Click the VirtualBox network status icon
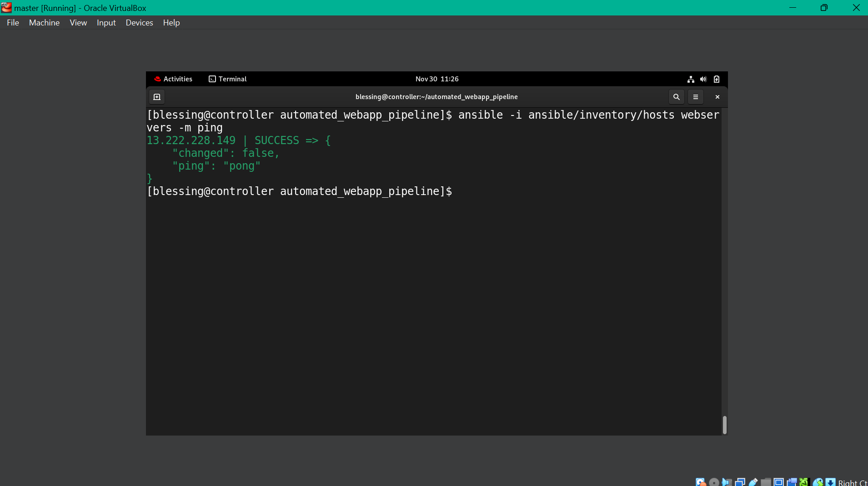 point(740,482)
